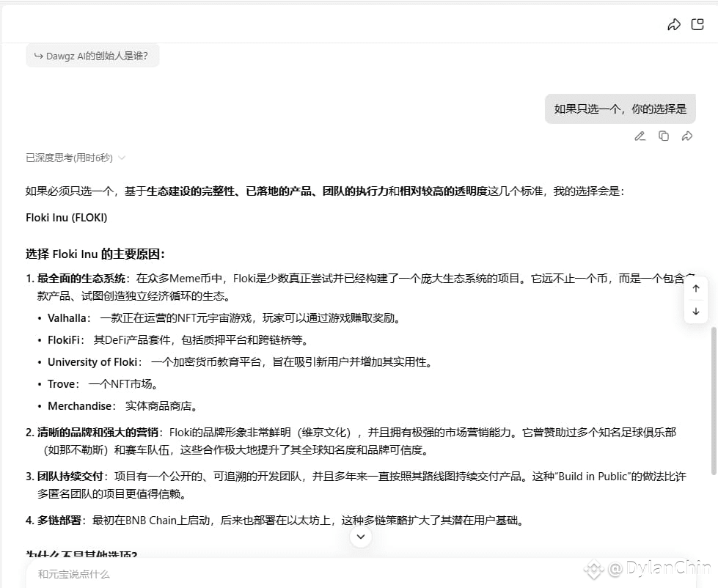Edit the user message with pencil icon
This screenshot has width=718, height=588.
(x=640, y=136)
